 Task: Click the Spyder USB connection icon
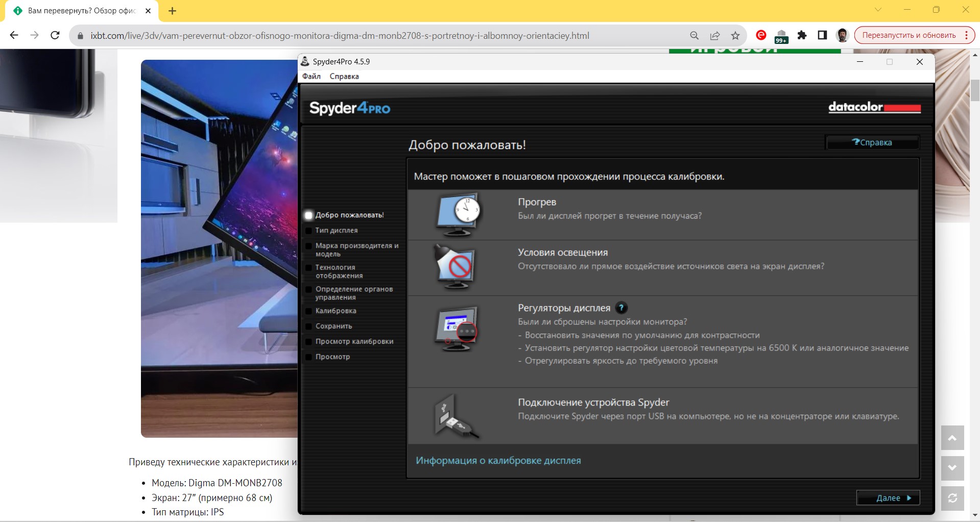[456, 416]
